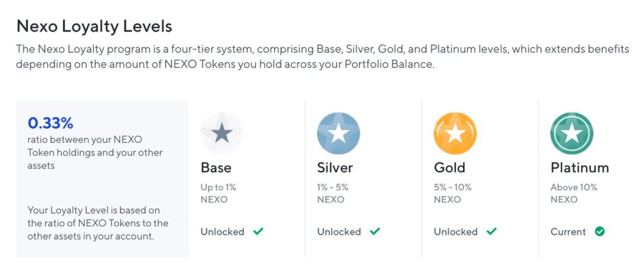644x264 pixels.
Task: Click the '5% - 10% NEXO' requirement text
Action: click(453, 193)
